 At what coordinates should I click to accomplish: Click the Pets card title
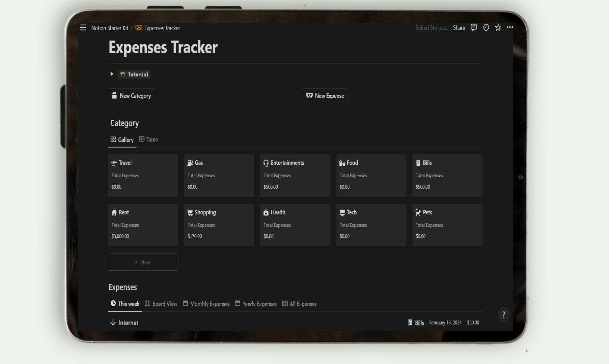click(x=427, y=212)
